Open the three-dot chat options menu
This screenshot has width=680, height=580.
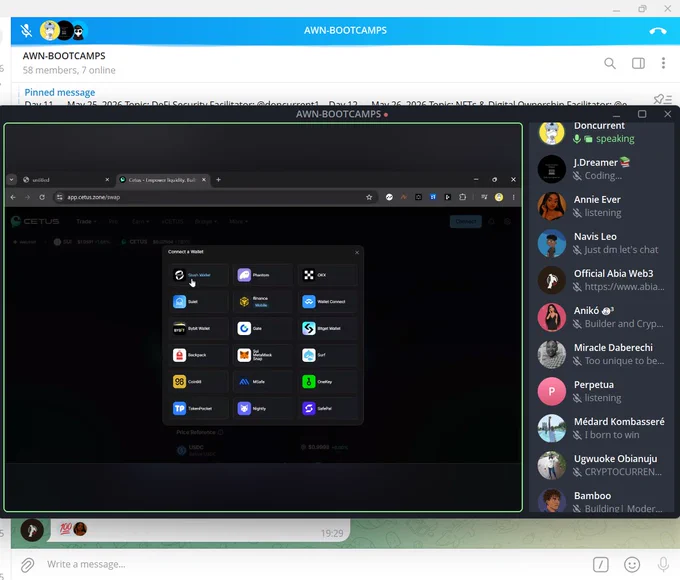click(663, 63)
